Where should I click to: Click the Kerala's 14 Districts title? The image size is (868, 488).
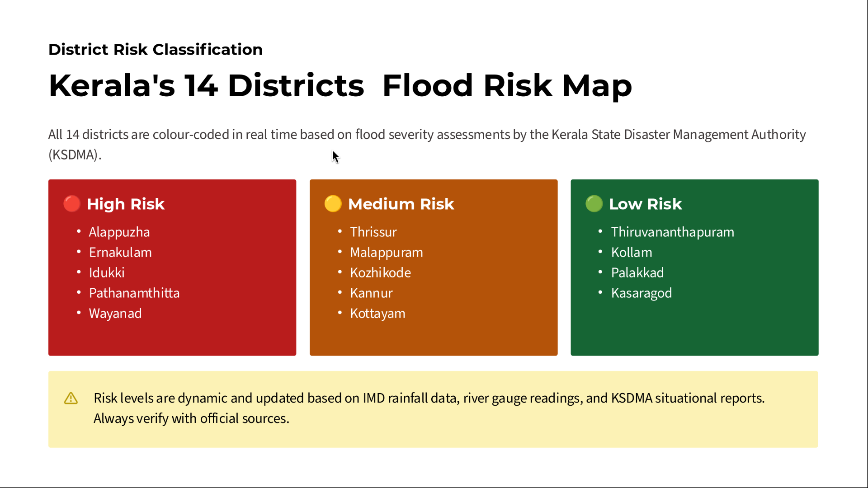click(x=340, y=85)
